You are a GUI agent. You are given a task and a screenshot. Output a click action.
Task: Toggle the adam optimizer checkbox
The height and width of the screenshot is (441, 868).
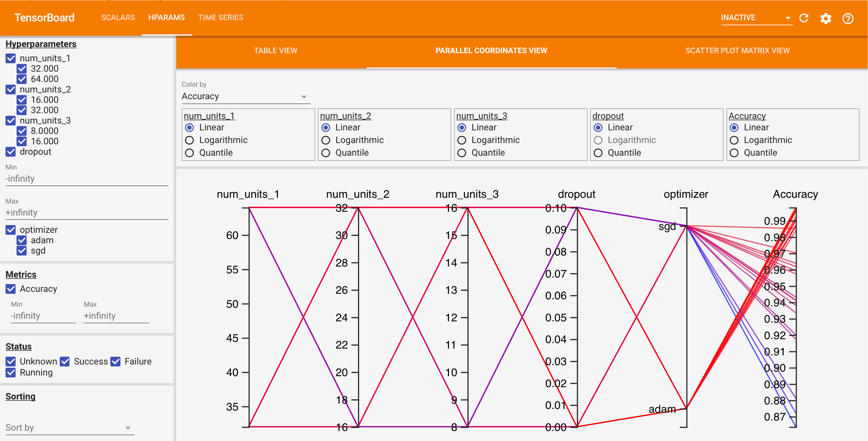point(22,240)
